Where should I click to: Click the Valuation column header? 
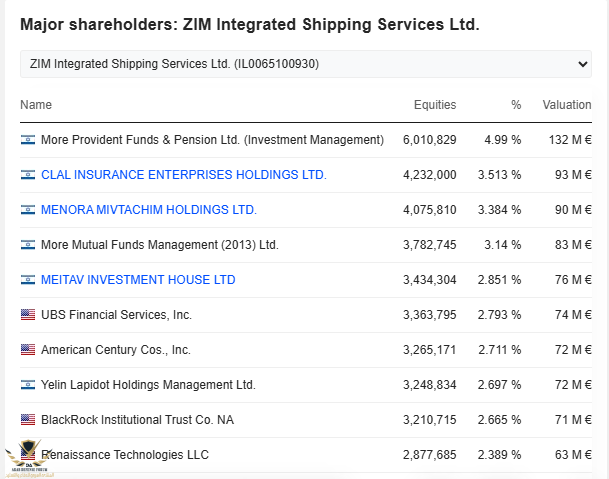point(567,105)
